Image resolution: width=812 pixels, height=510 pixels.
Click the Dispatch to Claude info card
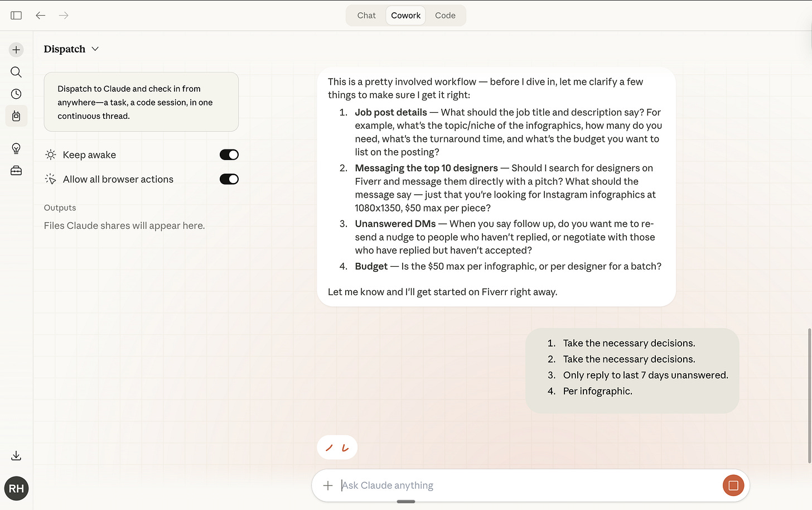[x=141, y=102]
